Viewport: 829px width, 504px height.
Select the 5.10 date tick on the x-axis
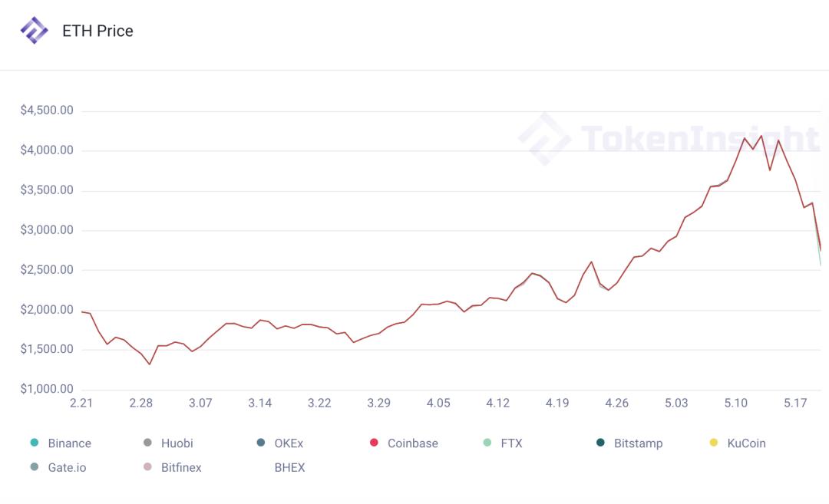tap(736, 403)
